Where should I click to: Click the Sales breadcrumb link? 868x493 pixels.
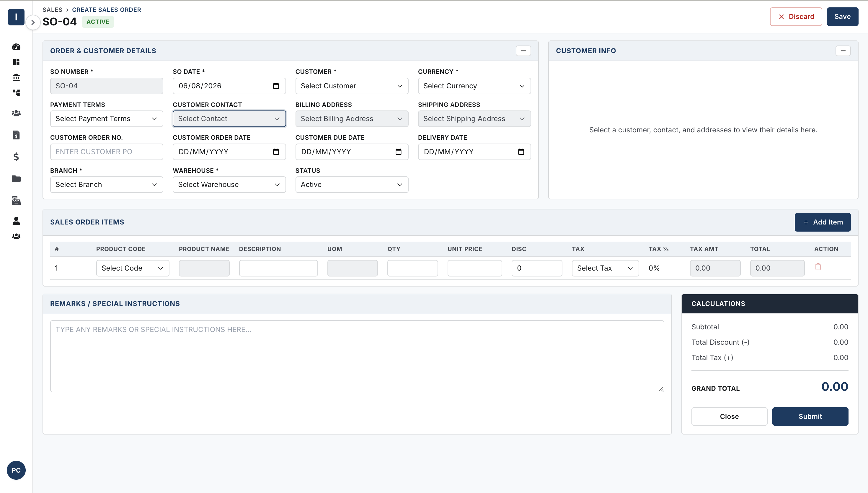pos(52,10)
